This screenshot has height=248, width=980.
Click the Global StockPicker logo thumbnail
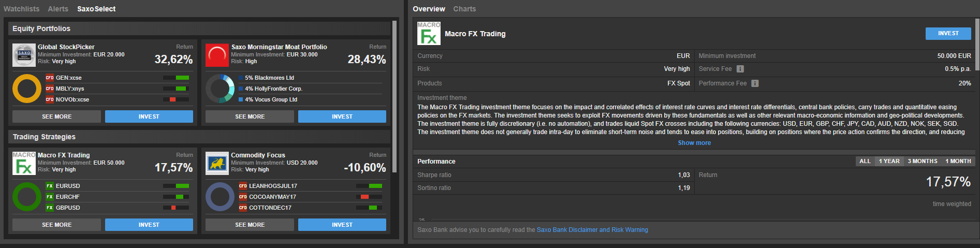[24, 55]
